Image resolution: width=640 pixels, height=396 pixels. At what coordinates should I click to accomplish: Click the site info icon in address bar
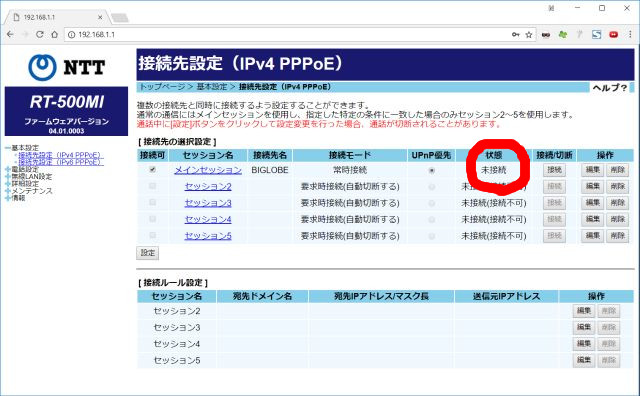tap(71, 35)
